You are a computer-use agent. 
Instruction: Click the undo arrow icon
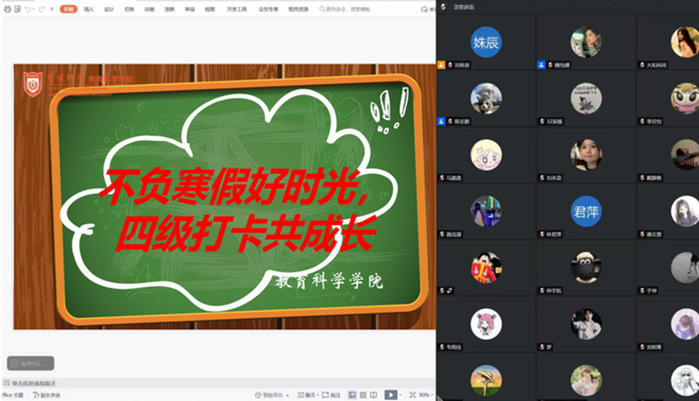28,8
